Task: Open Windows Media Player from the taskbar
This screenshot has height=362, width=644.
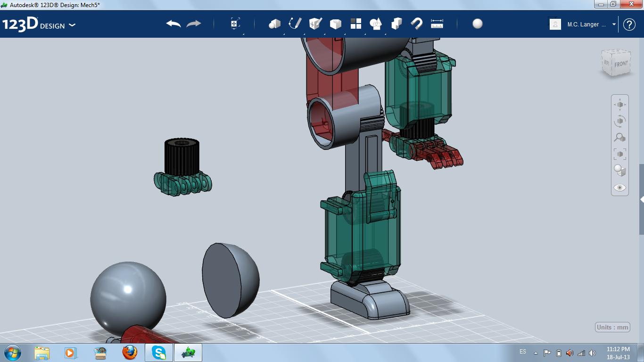Action: click(70, 353)
